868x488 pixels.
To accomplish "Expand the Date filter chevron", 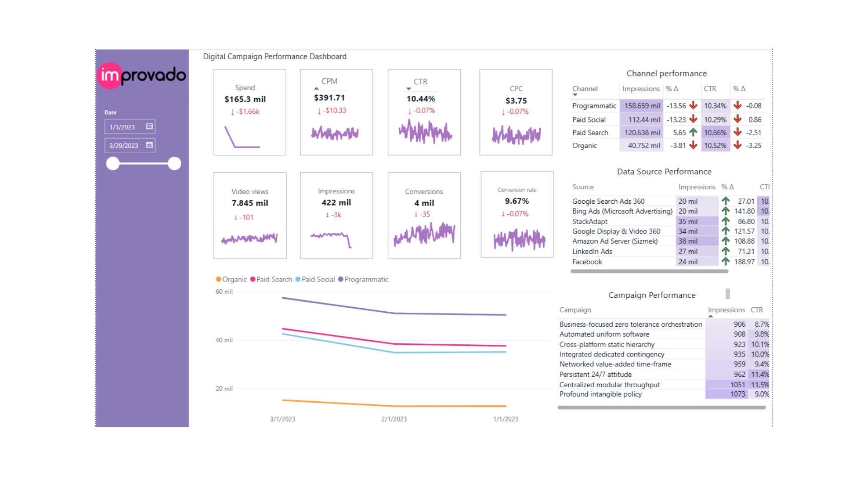I will pyautogui.click(x=177, y=112).
